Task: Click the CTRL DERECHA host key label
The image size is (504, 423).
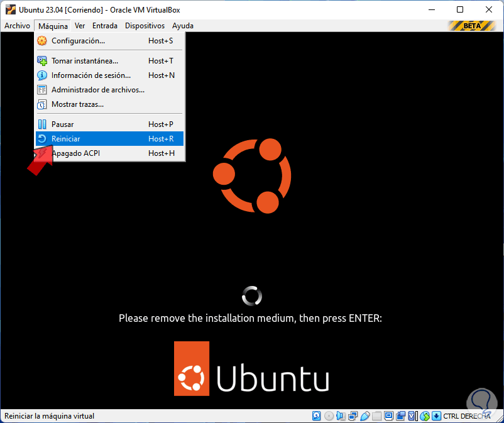Action: coord(466,416)
